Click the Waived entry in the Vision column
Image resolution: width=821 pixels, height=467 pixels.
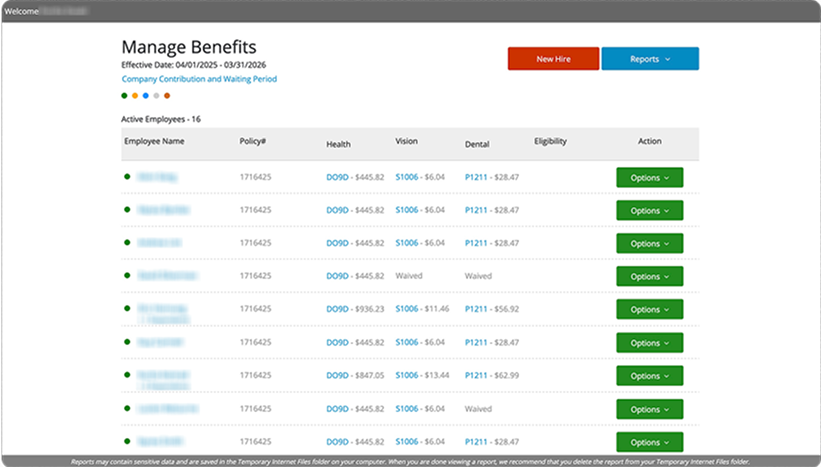409,276
